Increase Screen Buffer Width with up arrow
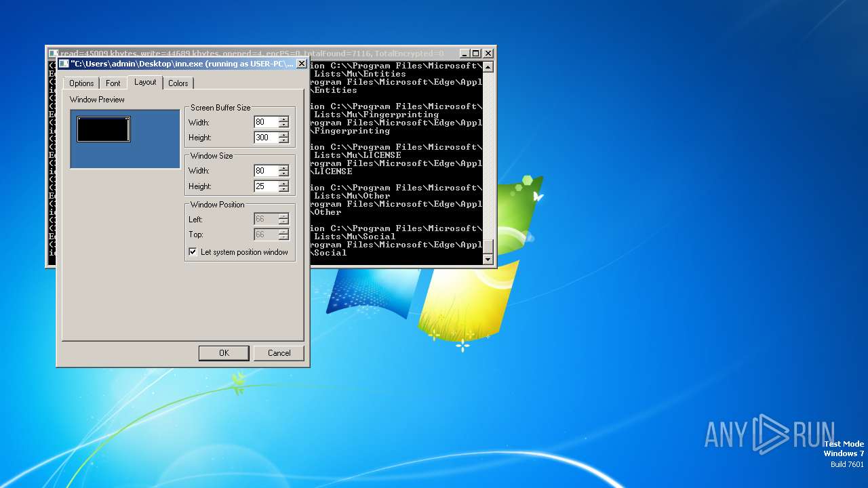868x488 pixels. pyautogui.click(x=283, y=119)
